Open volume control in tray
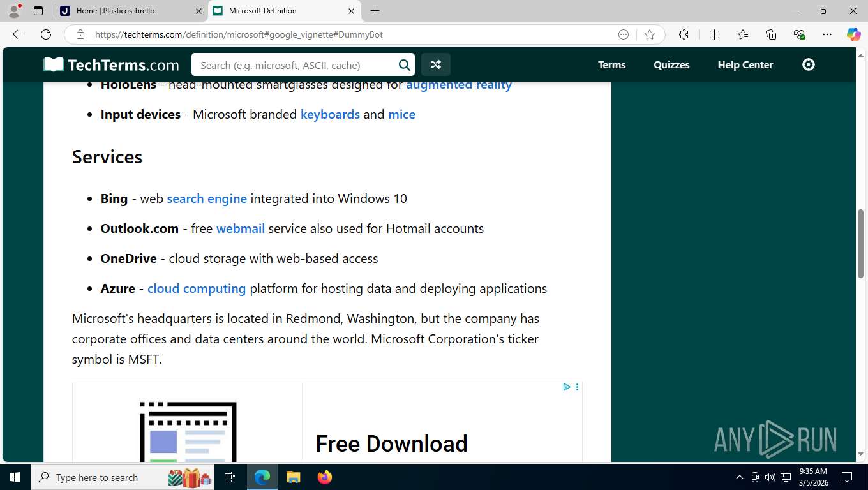 coord(770,477)
